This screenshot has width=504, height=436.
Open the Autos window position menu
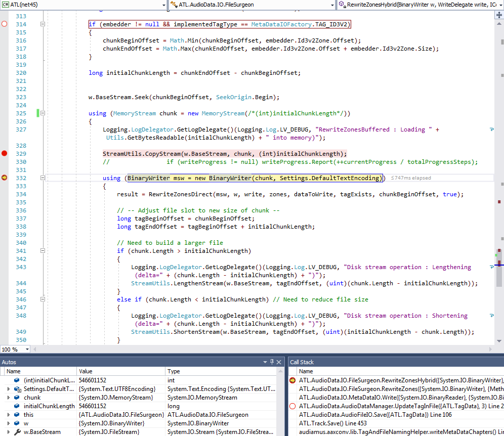265,362
